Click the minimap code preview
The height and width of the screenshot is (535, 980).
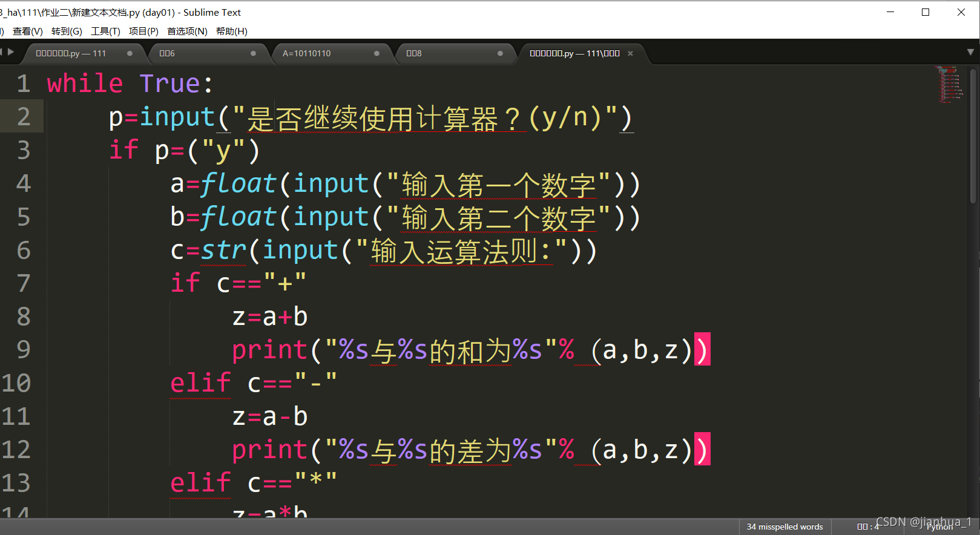(x=950, y=84)
